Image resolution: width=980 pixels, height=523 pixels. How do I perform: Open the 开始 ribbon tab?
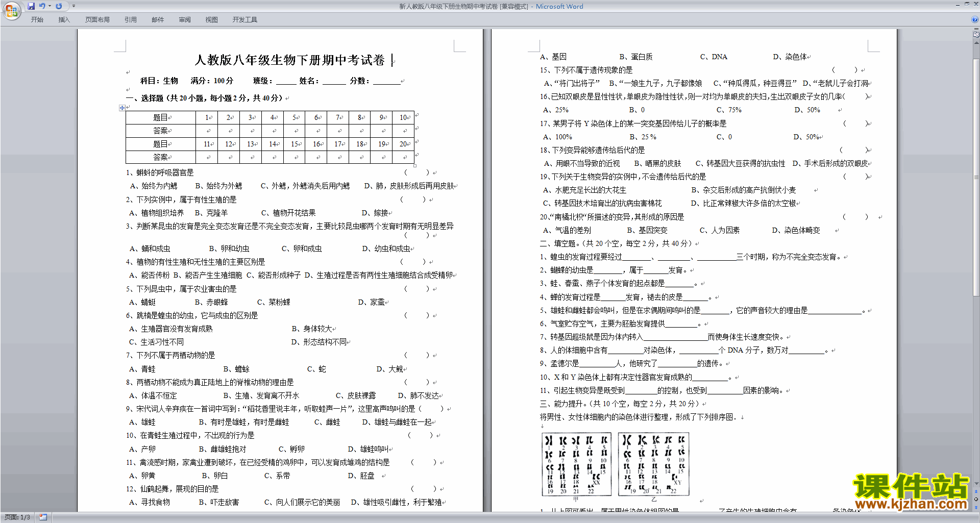(x=37, y=19)
